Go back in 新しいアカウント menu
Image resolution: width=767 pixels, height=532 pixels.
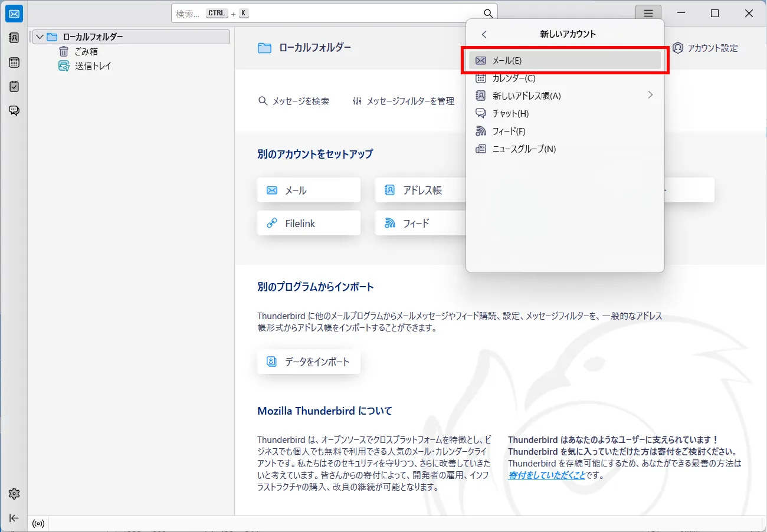pyautogui.click(x=484, y=34)
